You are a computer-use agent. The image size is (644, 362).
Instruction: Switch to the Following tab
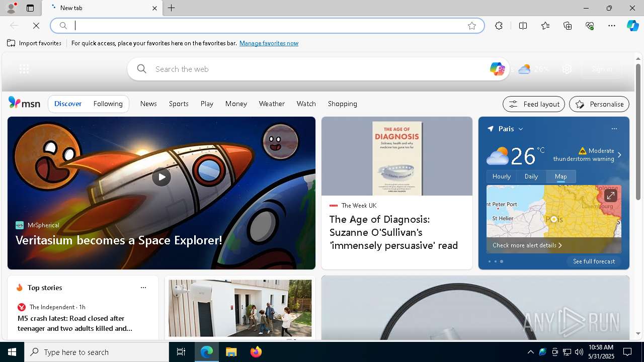(108, 104)
